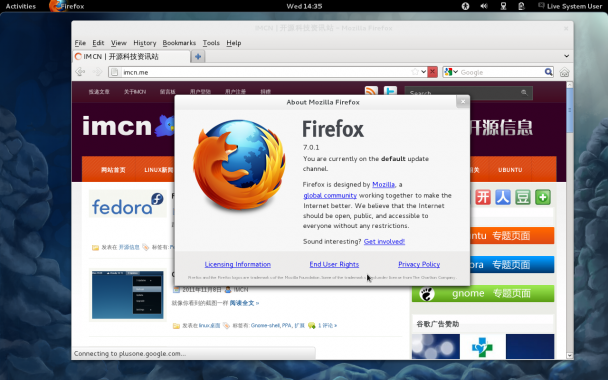Open the Bookmarks menu
Screen dimensions: 608x380
coord(179,43)
